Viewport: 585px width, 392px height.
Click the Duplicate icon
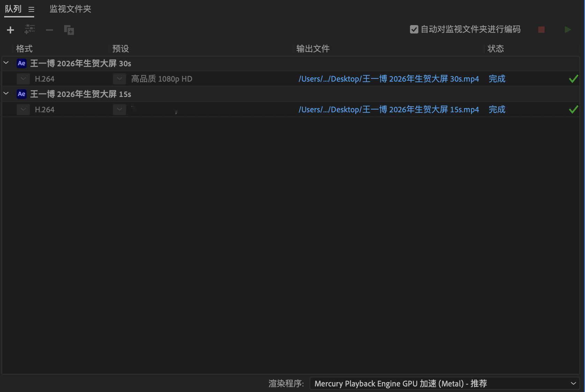tap(69, 30)
